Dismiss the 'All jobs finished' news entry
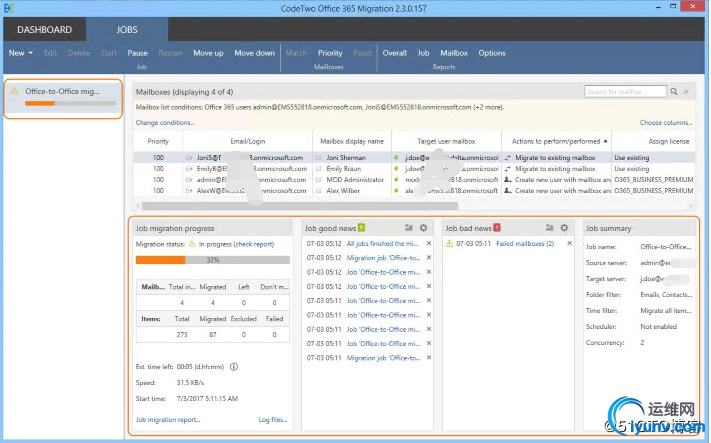This screenshot has width=711, height=443. pos(429,243)
